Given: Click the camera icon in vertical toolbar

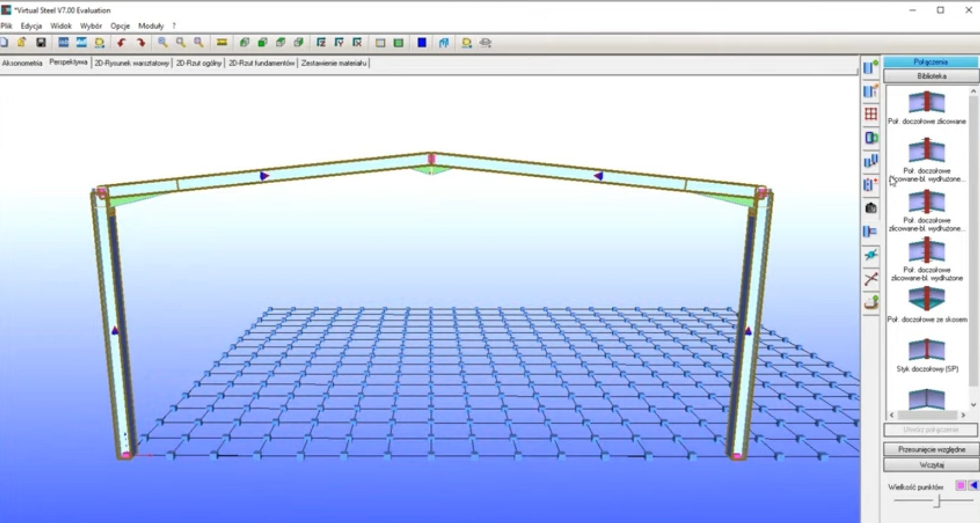Looking at the screenshot, I should coord(871,208).
